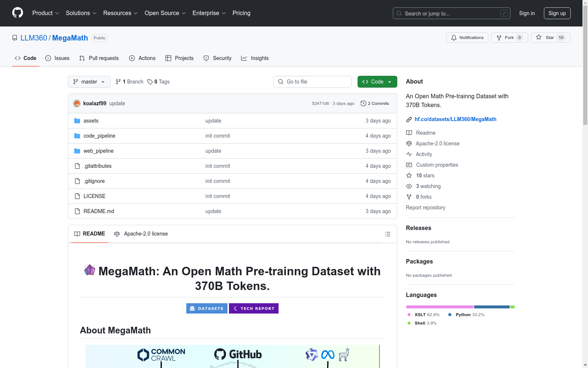Open the Actions tab
588x368 pixels.
(142, 58)
